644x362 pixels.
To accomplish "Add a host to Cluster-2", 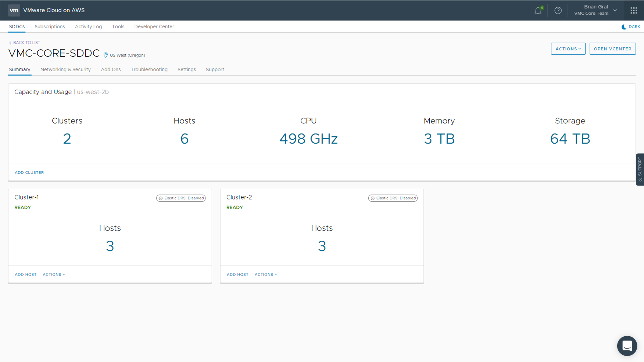I will coord(237,275).
